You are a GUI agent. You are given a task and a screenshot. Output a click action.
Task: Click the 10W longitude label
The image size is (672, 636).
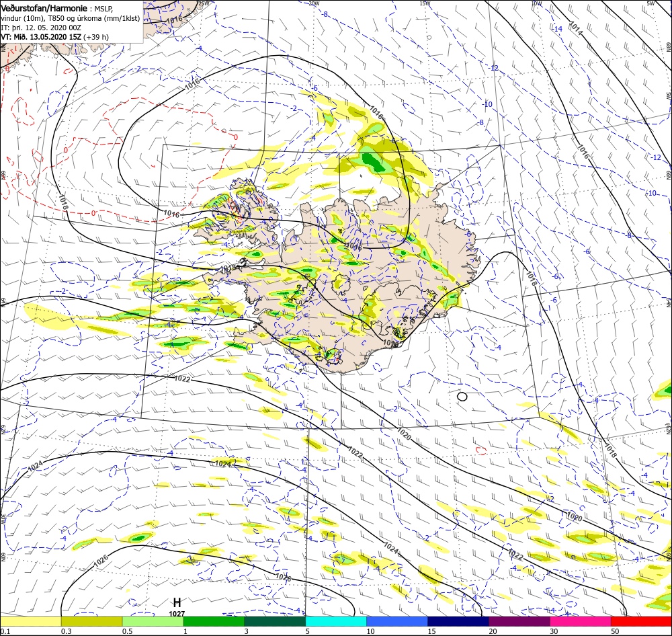536,3
